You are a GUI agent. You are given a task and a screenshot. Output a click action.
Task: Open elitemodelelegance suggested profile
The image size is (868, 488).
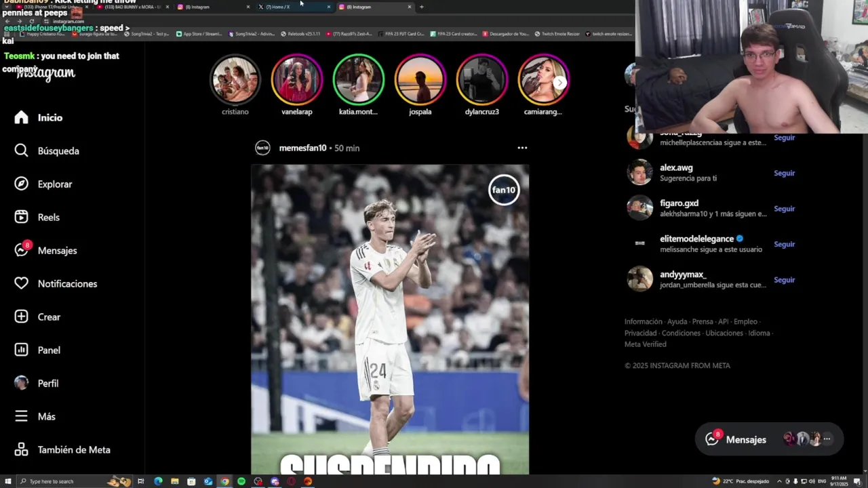click(696, 239)
